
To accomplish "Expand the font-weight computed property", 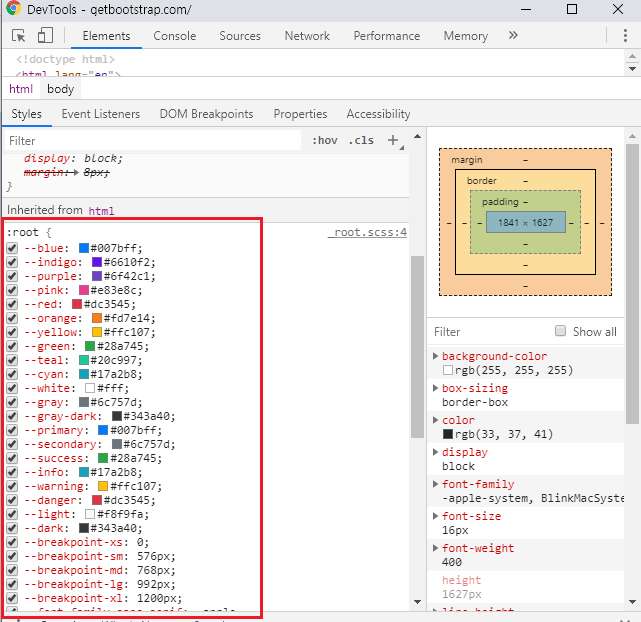I will coord(436,548).
